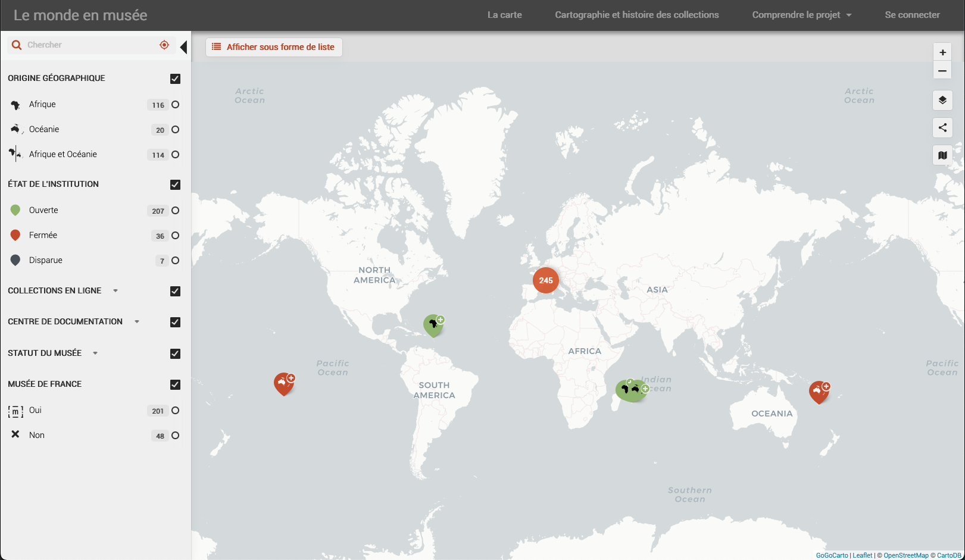The width and height of the screenshot is (965, 560).
Task: Click the folded map icon button
Action: point(942,155)
